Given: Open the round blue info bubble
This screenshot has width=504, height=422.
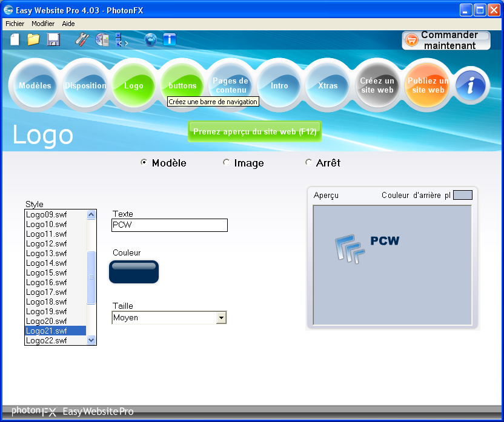Looking at the screenshot, I should 471,86.
